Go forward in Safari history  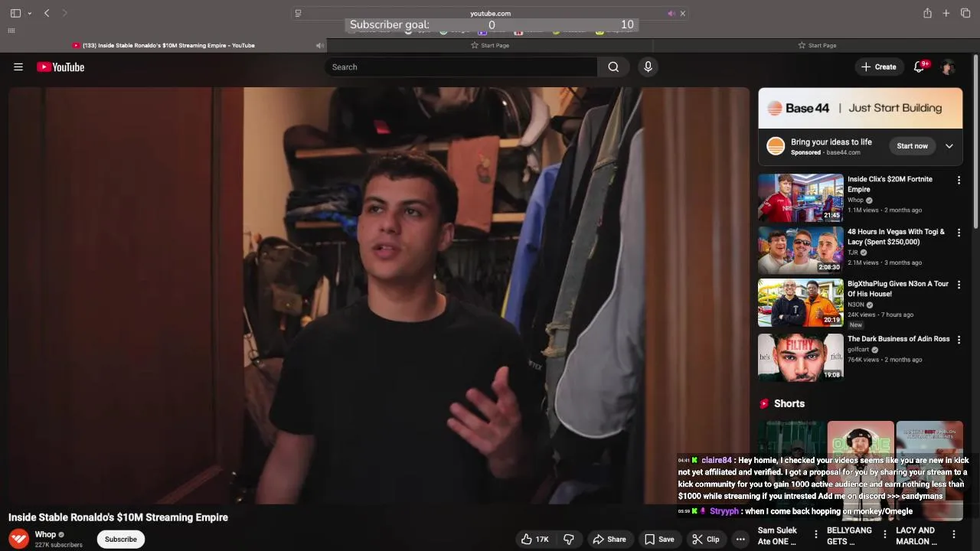coord(65,13)
